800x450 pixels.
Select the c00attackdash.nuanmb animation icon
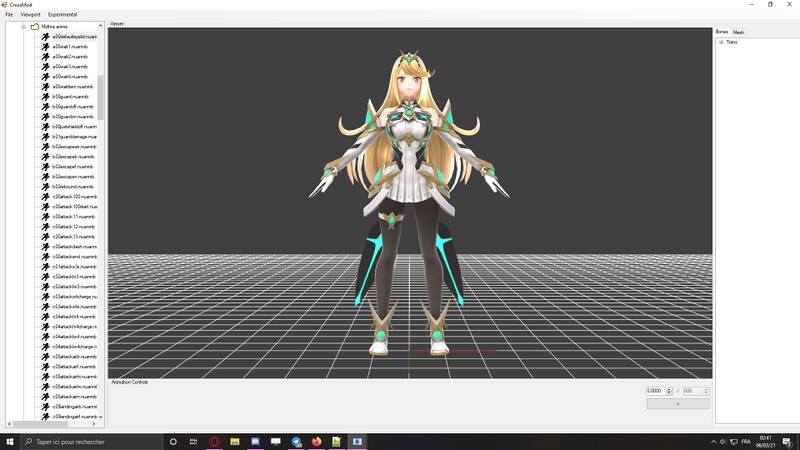(45, 247)
